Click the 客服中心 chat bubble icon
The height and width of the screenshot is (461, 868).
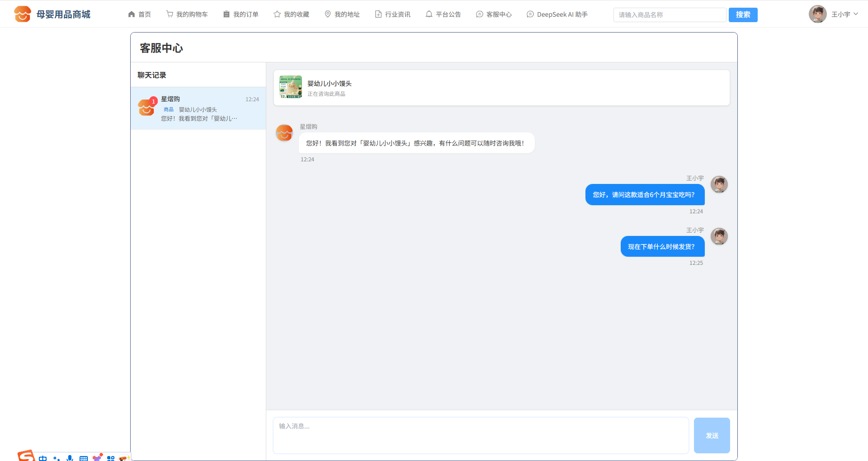pyautogui.click(x=480, y=14)
